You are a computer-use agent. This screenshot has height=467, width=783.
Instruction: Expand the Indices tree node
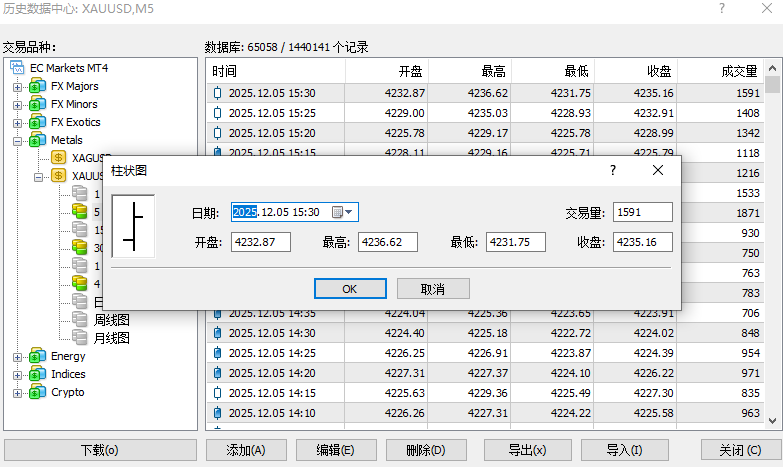click(x=17, y=374)
